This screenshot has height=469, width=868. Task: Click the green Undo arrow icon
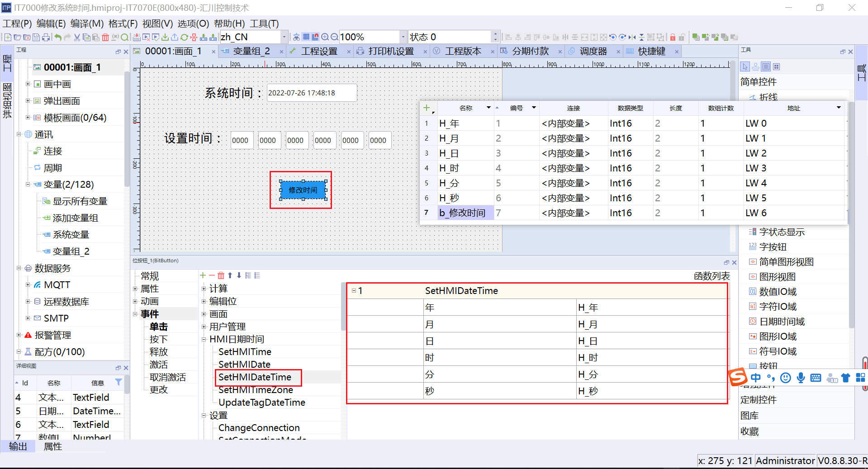[58, 37]
